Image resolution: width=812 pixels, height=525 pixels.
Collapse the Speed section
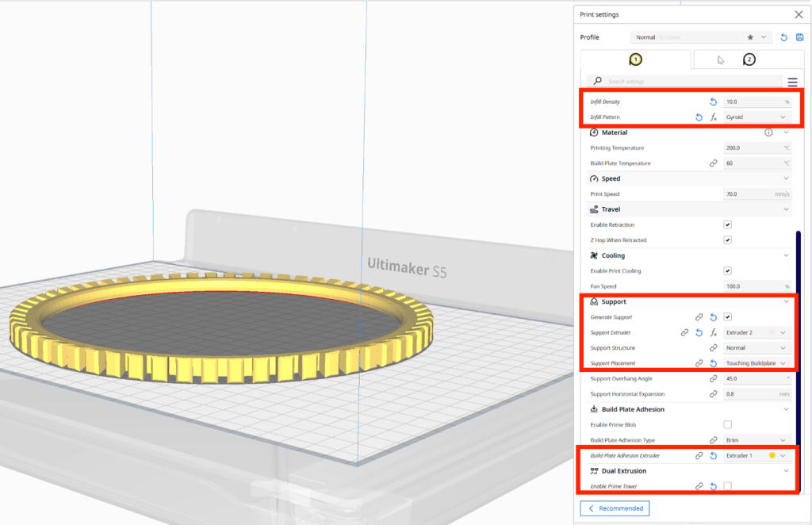tap(786, 178)
